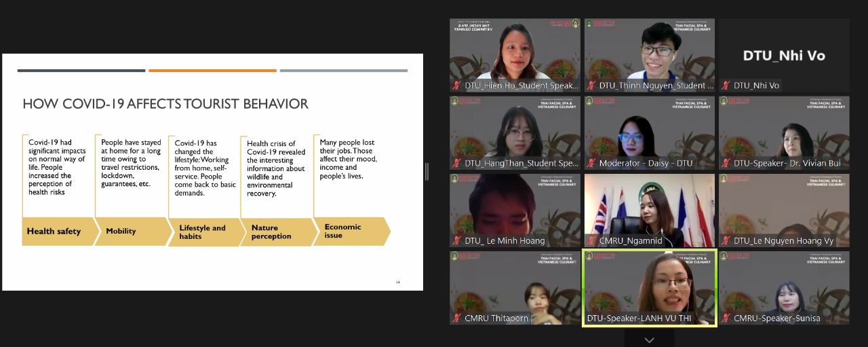Click muted mic icon on Le Minh Hoang tile
The height and width of the screenshot is (347, 868).
(x=458, y=240)
